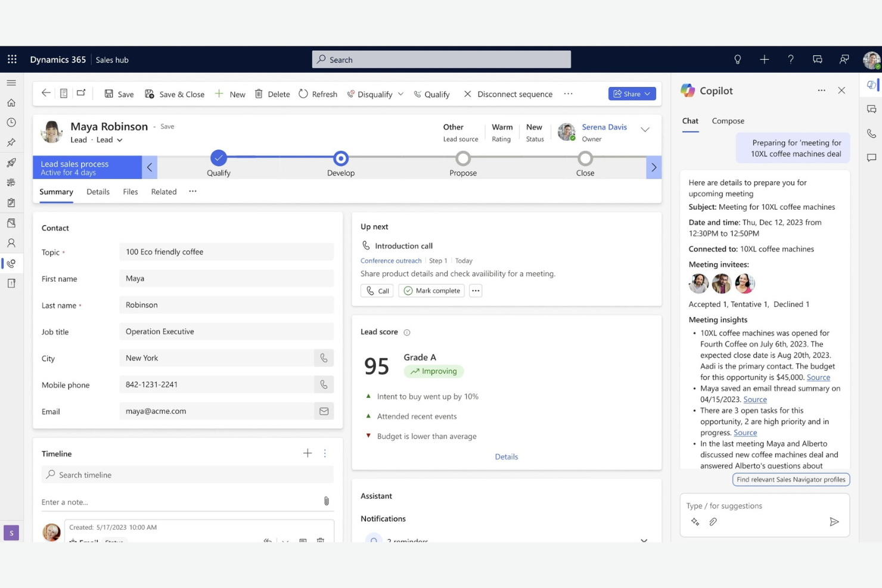Click Qualify command
Screen dimensions: 882x588
[x=432, y=94]
